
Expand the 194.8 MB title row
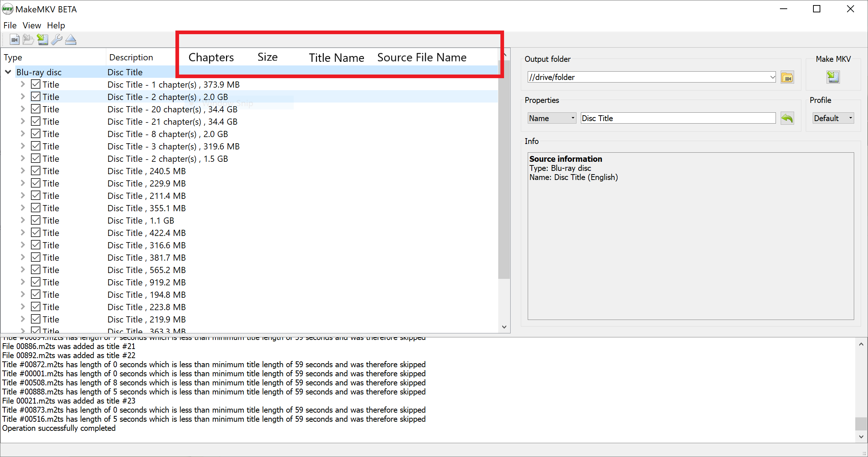23,294
